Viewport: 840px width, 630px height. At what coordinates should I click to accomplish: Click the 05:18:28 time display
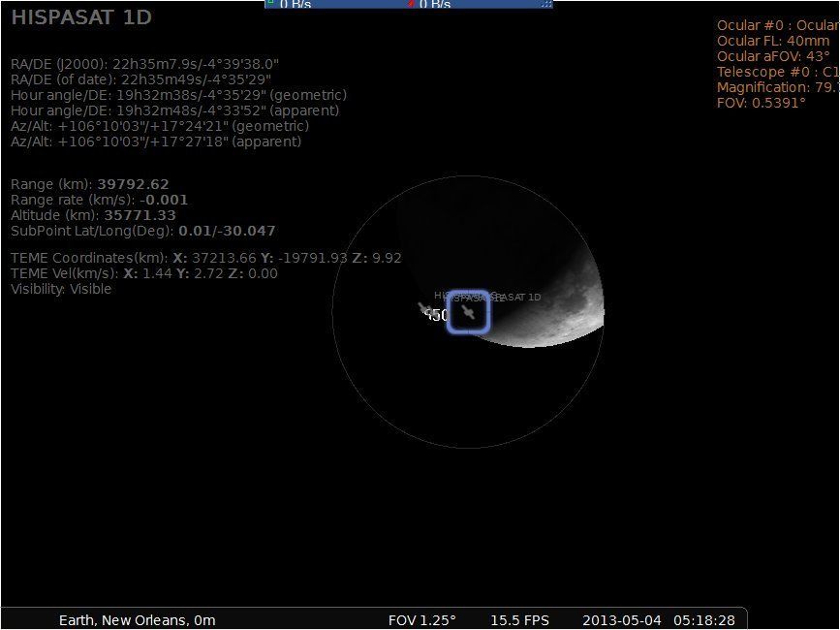[704, 620]
